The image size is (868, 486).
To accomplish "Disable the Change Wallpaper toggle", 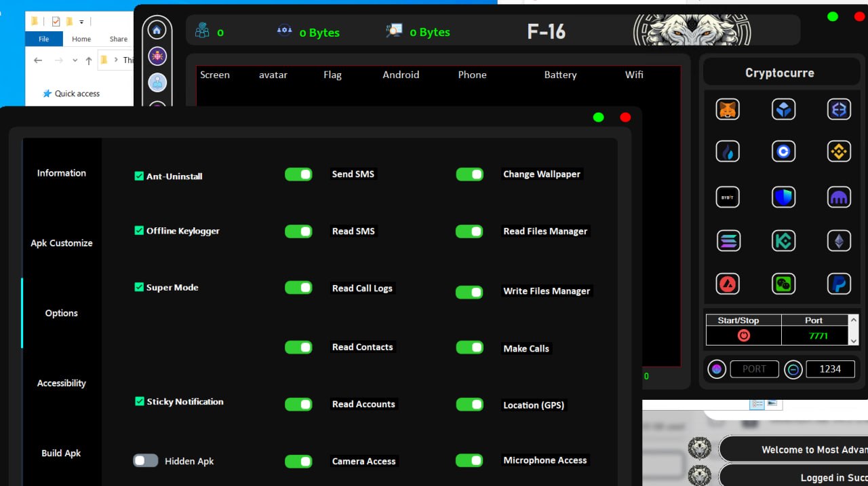I will pyautogui.click(x=469, y=174).
